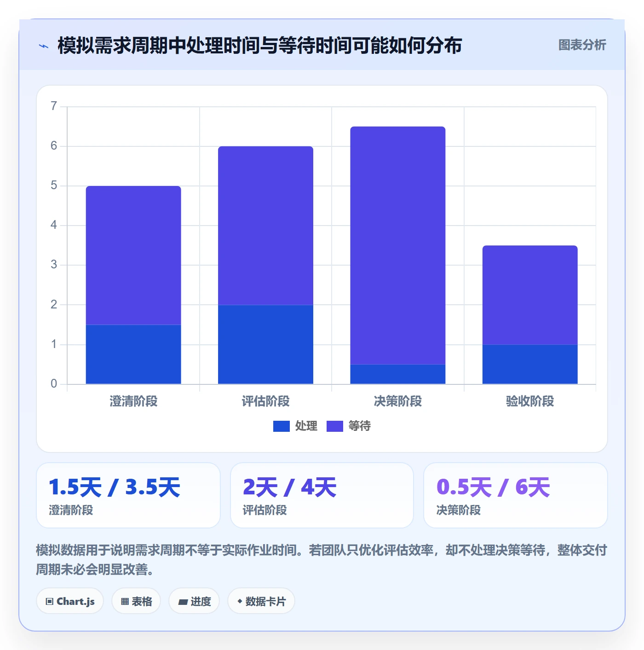Click the 澄清阶段 processing bar segment
The width and height of the screenshot is (644, 650).
[x=133, y=354]
